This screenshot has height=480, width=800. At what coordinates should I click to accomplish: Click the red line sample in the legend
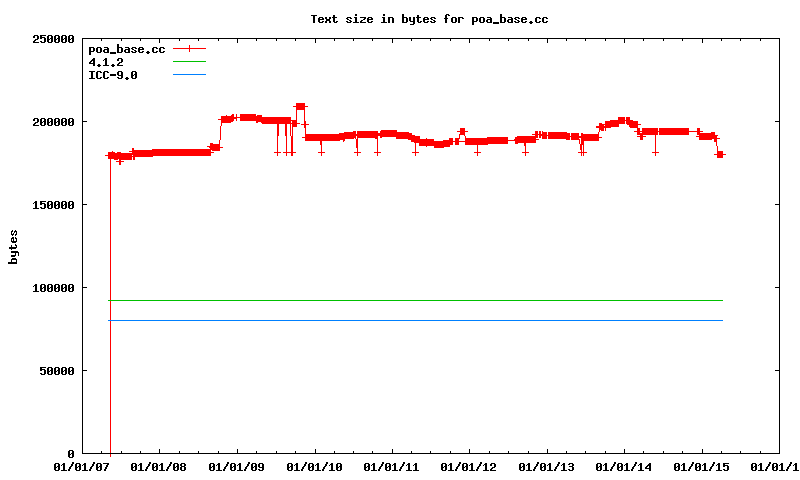click(x=189, y=48)
